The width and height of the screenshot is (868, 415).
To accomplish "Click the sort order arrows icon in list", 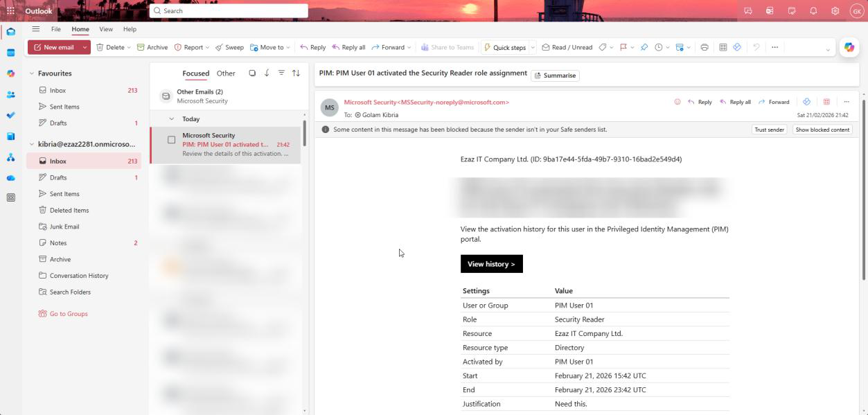I will click(296, 73).
